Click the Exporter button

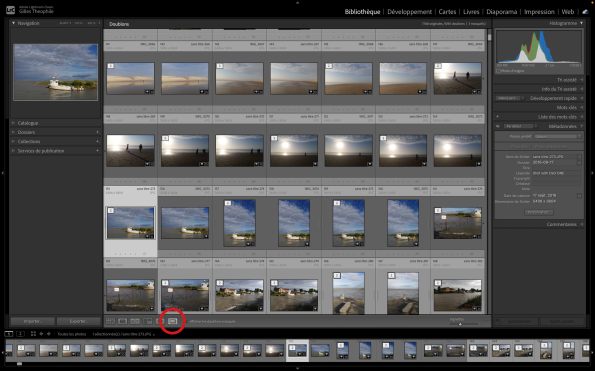79,321
